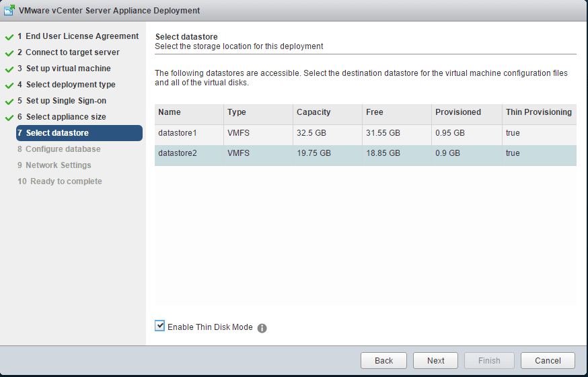This screenshot has width=588, height=377.
Task: Go to step 5 Set up Single Sign-on
Action: [62, 100]
